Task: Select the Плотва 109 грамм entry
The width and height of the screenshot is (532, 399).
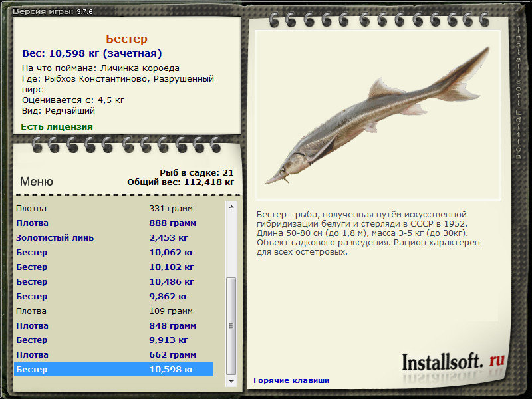Action: point(114,311)
